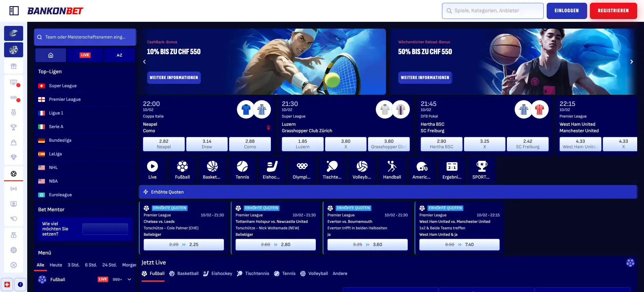This screenshot has width=644, height=292.
Task: Select Tischtennis tab under Jetzt Live
Action: [x=253, y=274]
